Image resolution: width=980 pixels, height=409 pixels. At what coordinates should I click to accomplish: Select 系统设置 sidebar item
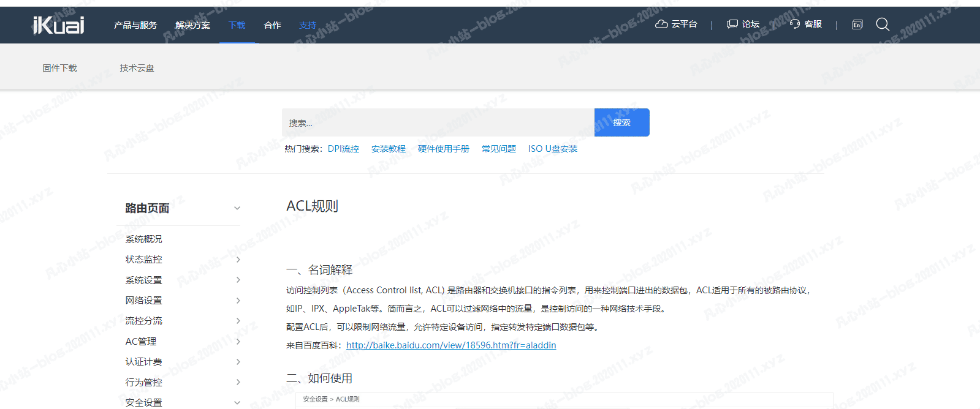click(143, 280)
